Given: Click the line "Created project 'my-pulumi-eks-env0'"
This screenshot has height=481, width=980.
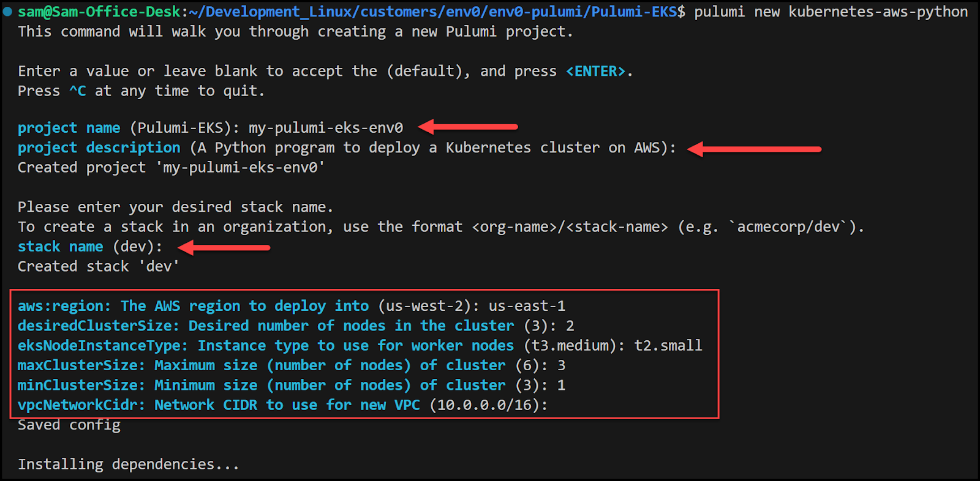Looking at the screenshot, I should tap(171, 168).
